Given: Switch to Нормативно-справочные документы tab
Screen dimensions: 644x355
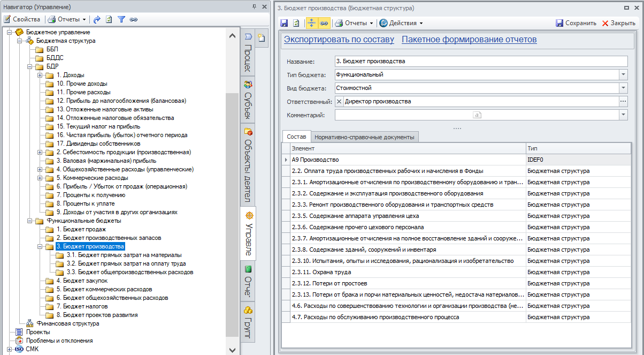Looking at the screenshot, I should pyautogui.click(x=364, y=137).
